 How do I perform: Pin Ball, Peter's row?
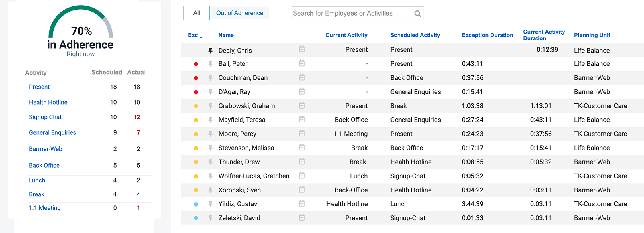click(x=210, y=64)
